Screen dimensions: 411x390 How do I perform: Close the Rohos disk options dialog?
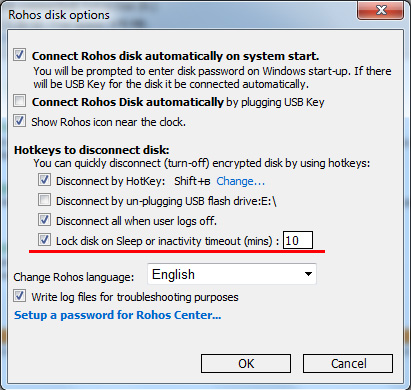tap(381, 10)
